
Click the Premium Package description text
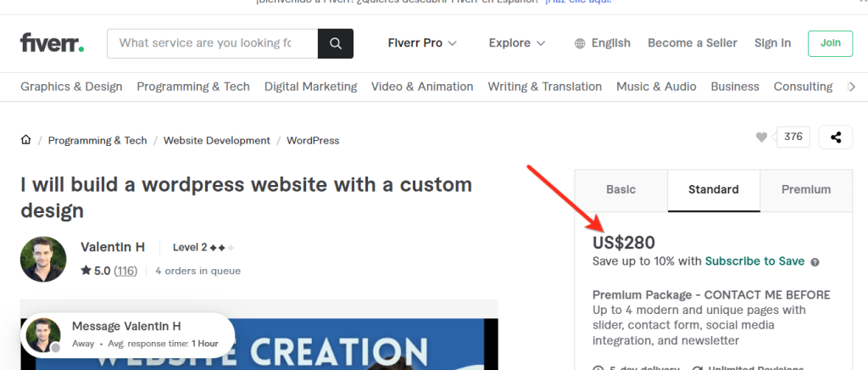711,317
